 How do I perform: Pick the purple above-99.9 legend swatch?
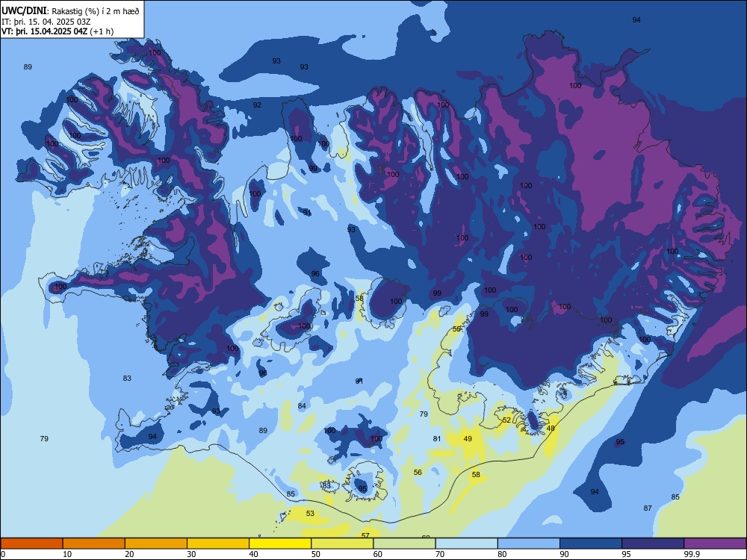click(715, 544)
